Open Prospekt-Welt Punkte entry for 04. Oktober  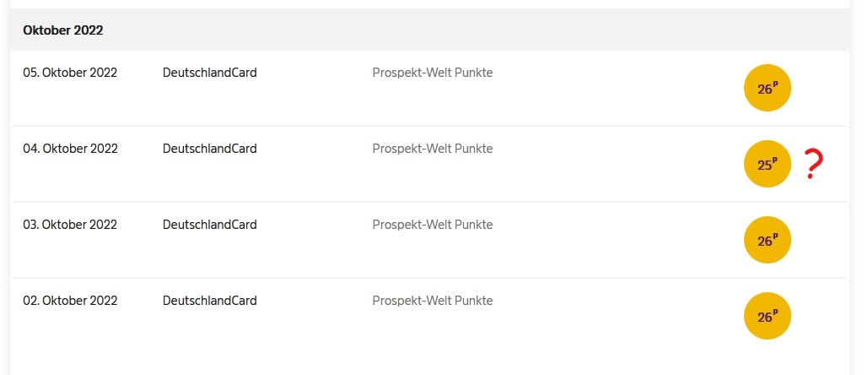click(433, 149)
